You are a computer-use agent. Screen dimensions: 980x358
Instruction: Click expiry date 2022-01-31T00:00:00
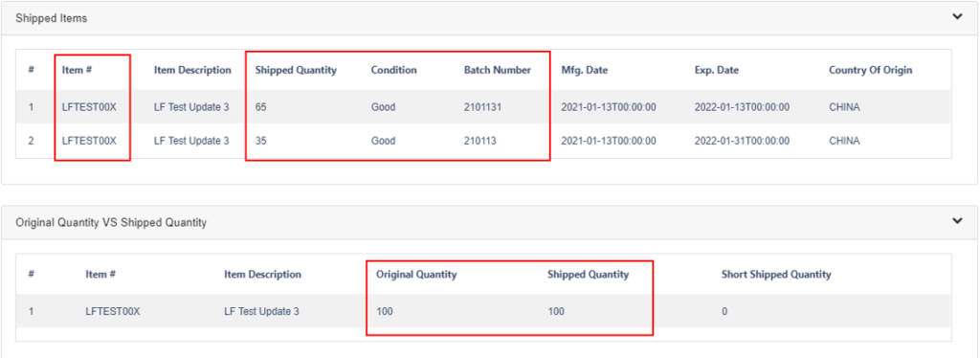click(x=742, y=142)
